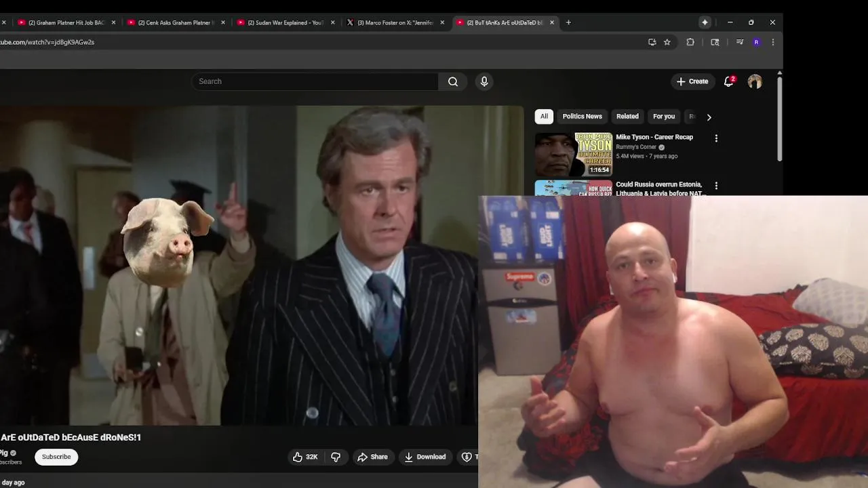Close the BuT tAnKs ArE oUtDaTeD tab
Image resolution: width=868 pixels, height=488 pixels.
tap(552, 22)
